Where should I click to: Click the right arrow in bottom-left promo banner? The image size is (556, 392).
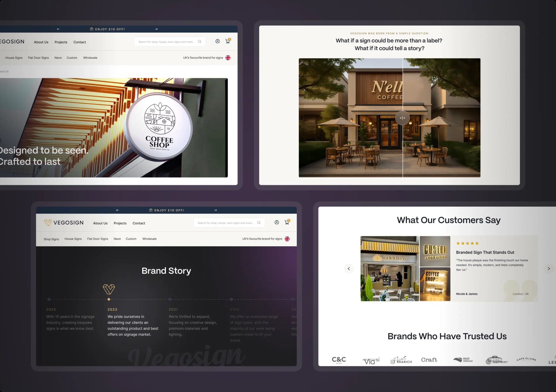tap(215, 210)
